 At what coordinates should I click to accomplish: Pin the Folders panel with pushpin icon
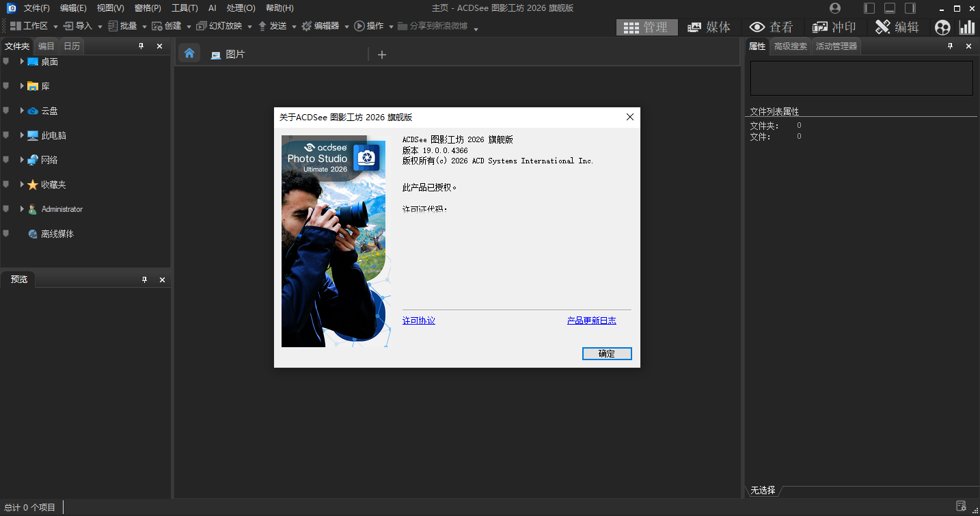click(x=141, y=46)
